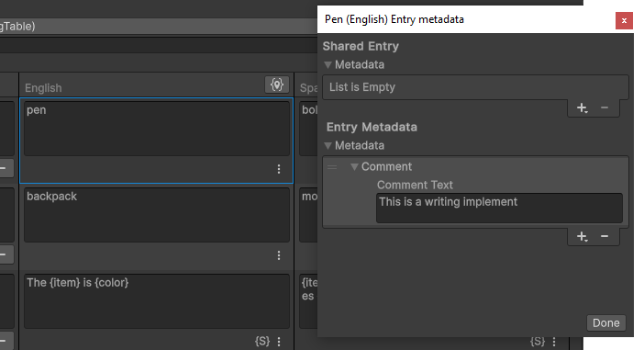Close the Pen Entry metadata window
644x350 pixels.
(x=624, y=20)
